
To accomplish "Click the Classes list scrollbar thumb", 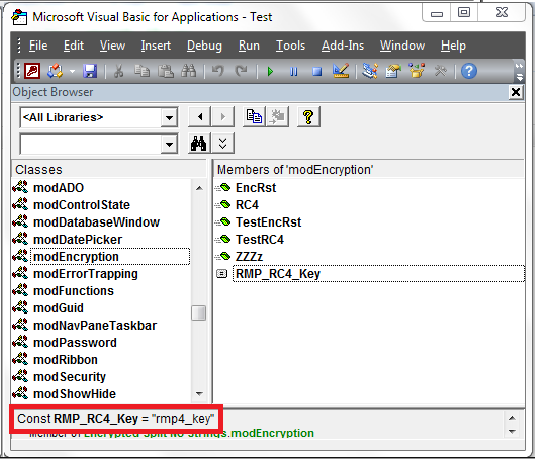I will [199, 313].
